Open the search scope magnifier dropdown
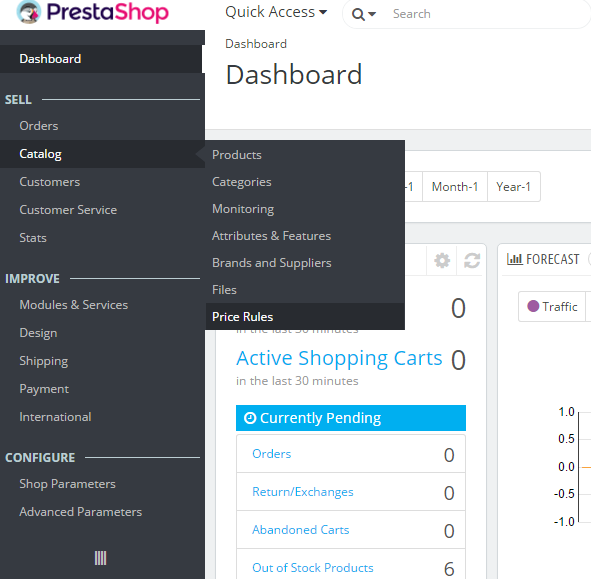 (x=363, y=14)
